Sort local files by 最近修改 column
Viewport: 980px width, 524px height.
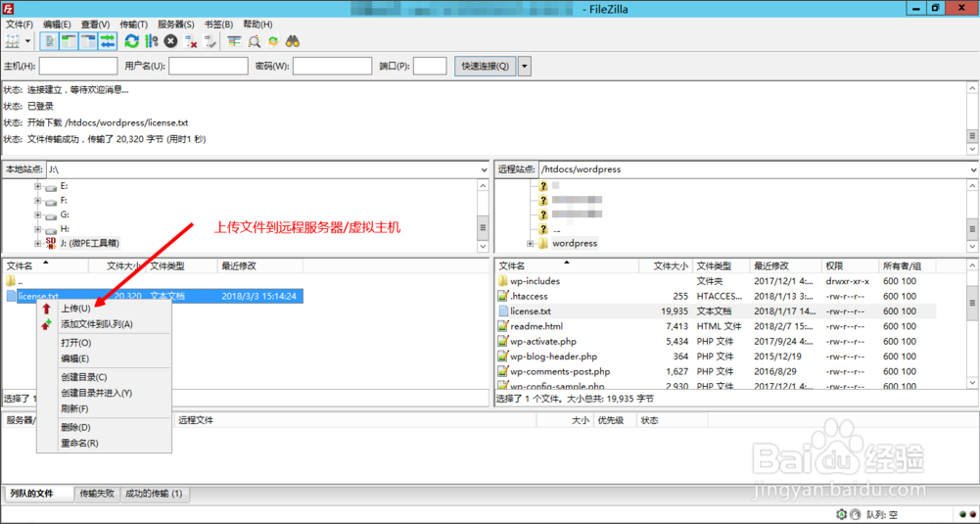[x=260, y=266]
